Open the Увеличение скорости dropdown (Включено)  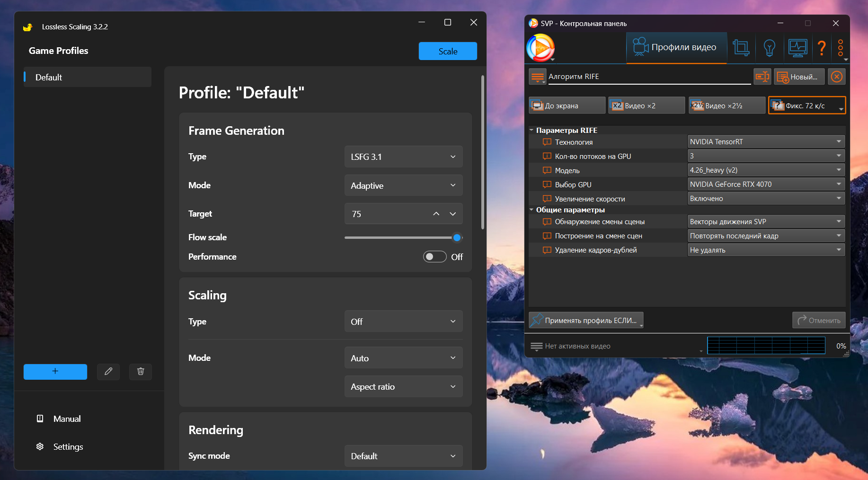766,199
